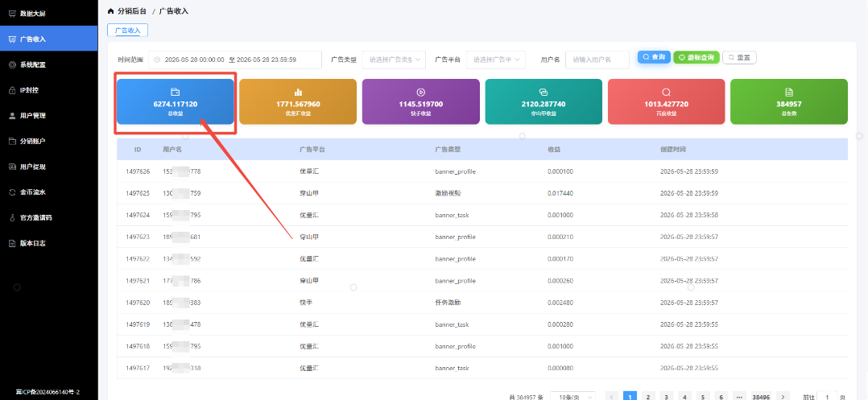
Task: Set the end time 2026-05-28 23:59:59
Action: click(267, 60)
